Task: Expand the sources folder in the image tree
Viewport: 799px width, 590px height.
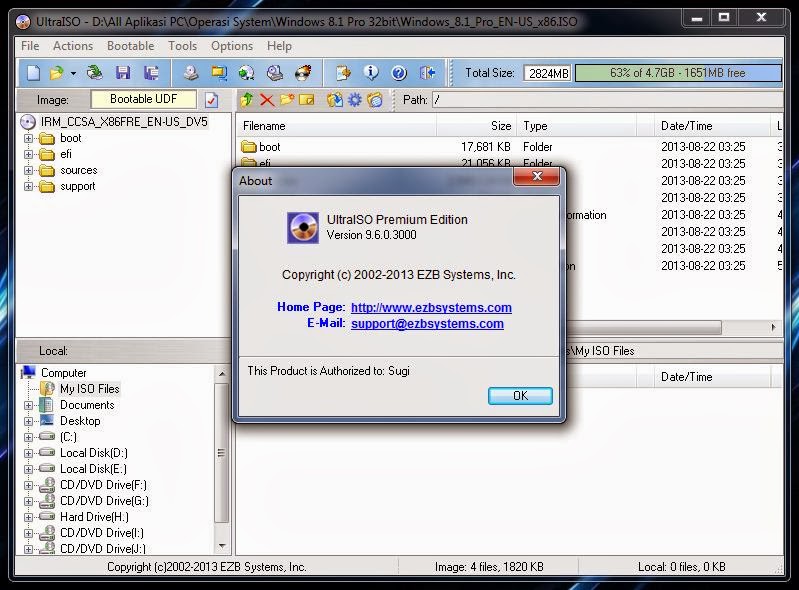Action: (29, 171)
